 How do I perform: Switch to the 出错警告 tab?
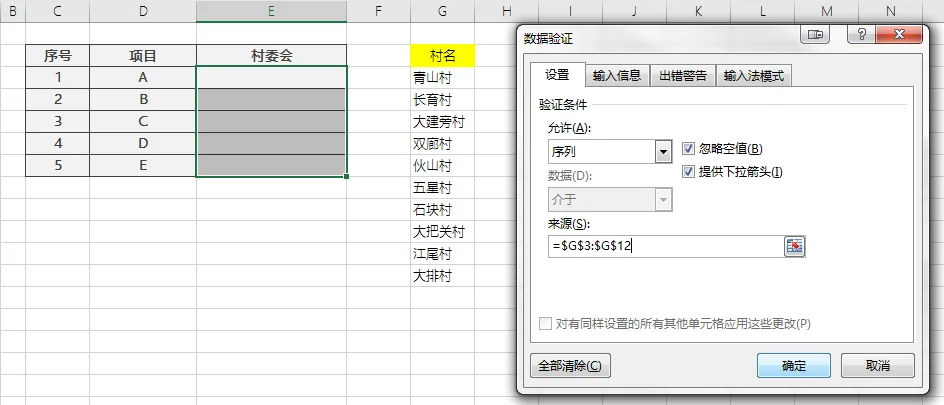tap(683, 76)
